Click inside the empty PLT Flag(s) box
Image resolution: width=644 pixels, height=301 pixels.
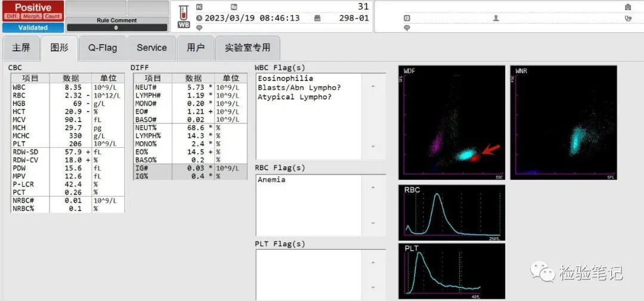[x=308, y=274]
